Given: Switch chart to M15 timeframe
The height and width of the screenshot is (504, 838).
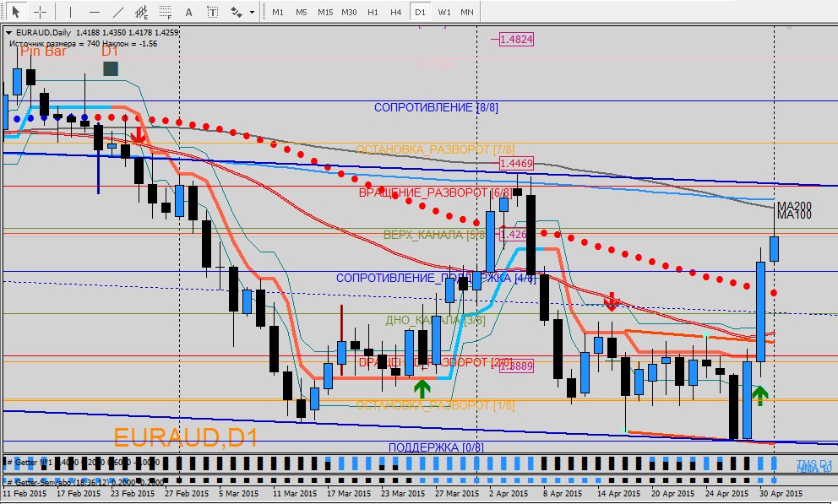Looking at the screenshot, I should [325, 12].
